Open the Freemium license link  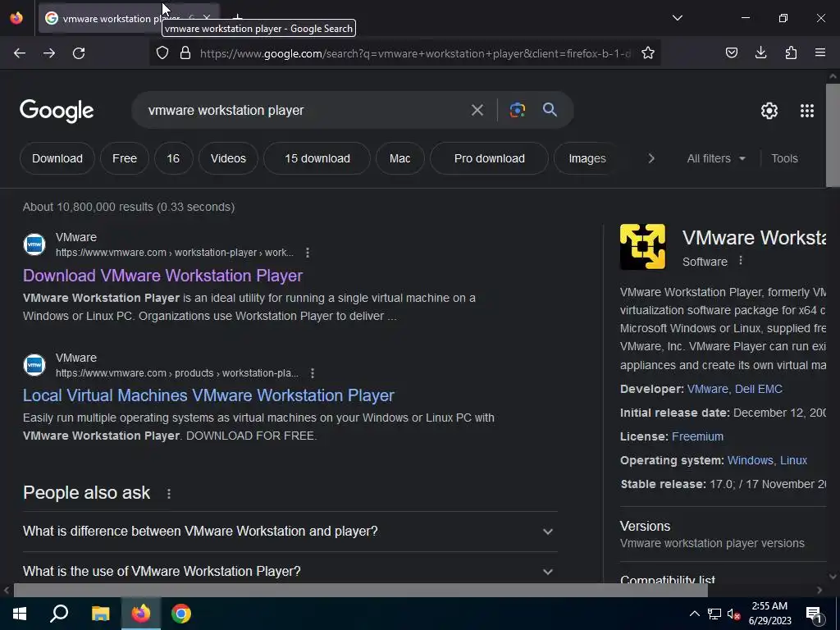tap(697, 436)
